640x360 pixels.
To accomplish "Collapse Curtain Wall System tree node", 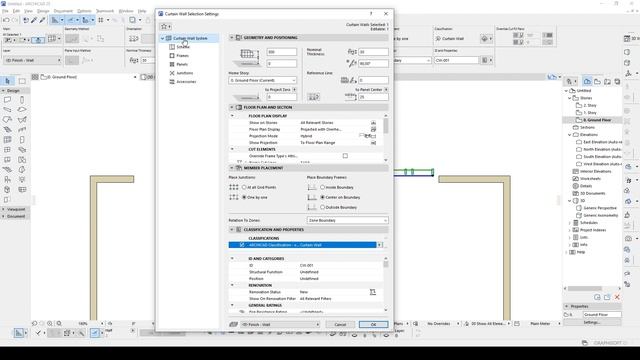I will [x=162, y=38].
